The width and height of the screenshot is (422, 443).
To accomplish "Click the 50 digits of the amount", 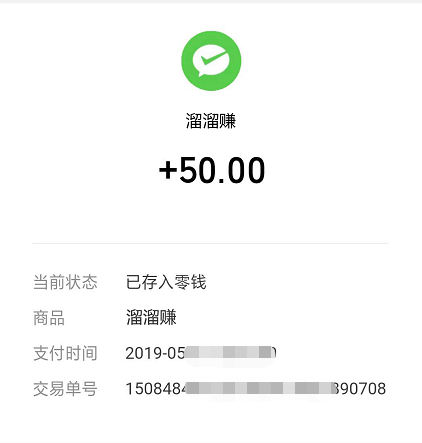I will click(197, 170).
